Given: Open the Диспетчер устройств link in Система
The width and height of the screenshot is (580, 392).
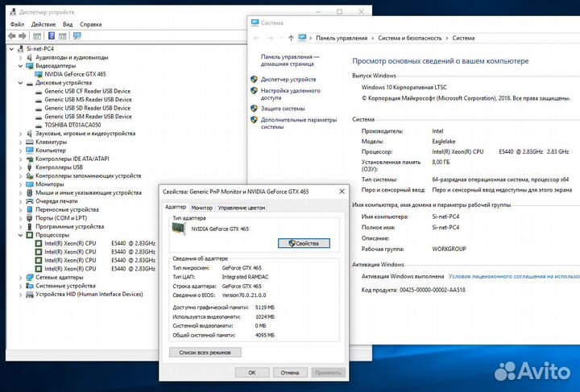Looking at the screenshot, I should click(288, 80).
